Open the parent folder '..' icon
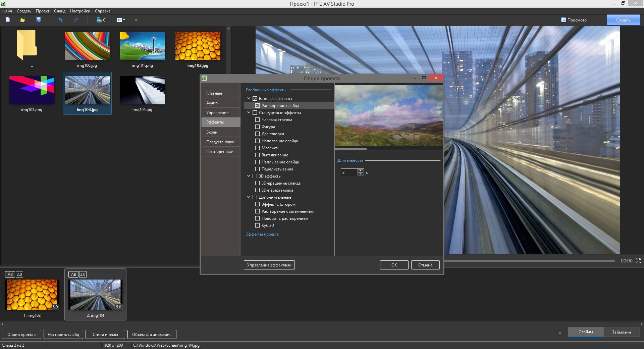The image size is (644, 349). pyautogui.click(x=26, y=45)
